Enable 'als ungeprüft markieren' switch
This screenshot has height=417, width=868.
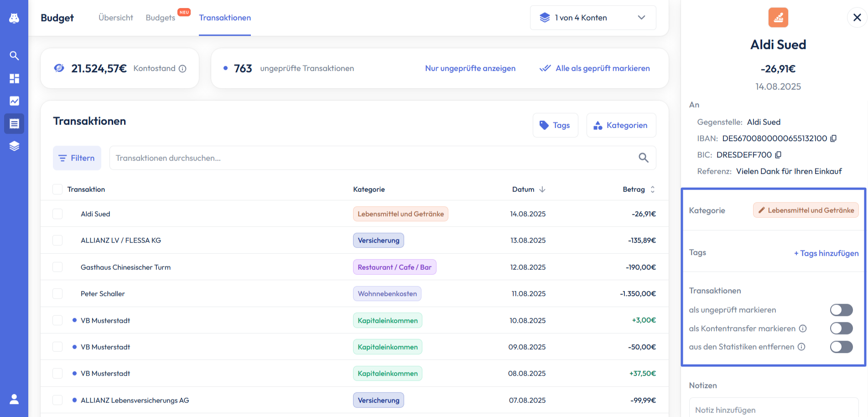(841, 310)
